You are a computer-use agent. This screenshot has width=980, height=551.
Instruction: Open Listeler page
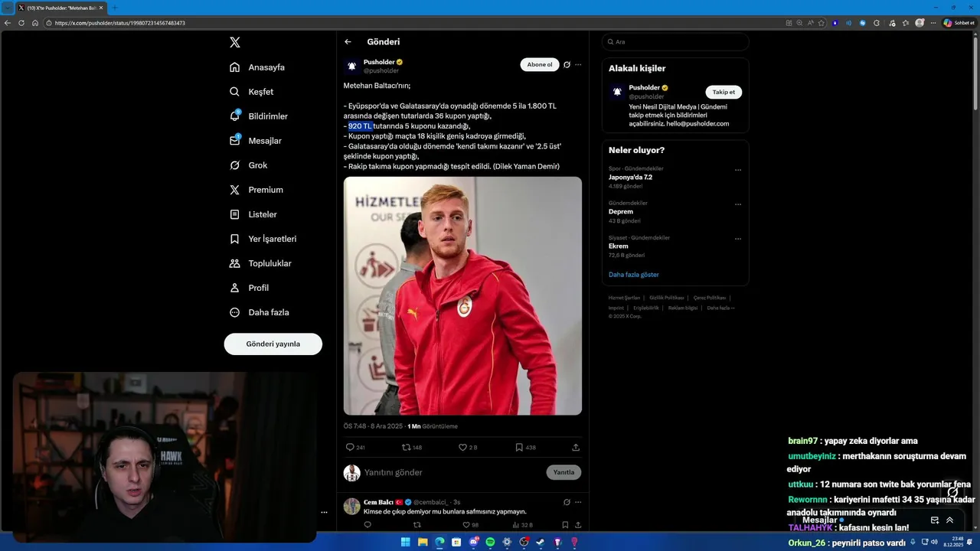253,214
